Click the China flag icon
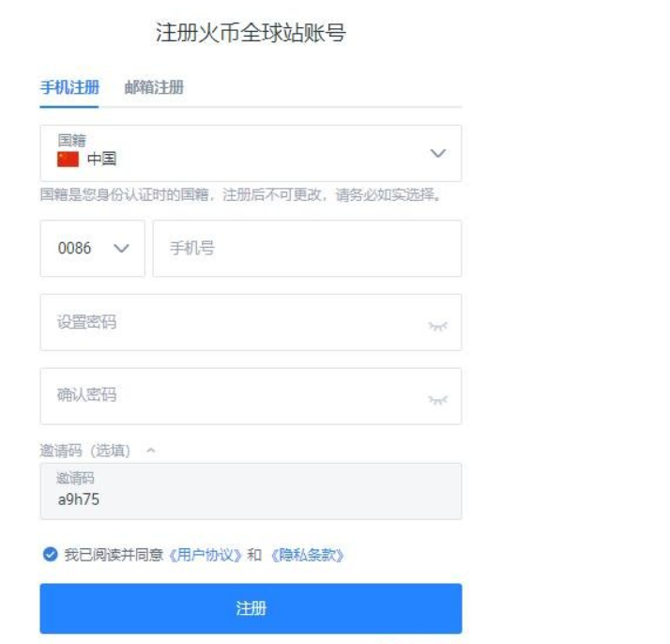 click(x=69, y=159)
